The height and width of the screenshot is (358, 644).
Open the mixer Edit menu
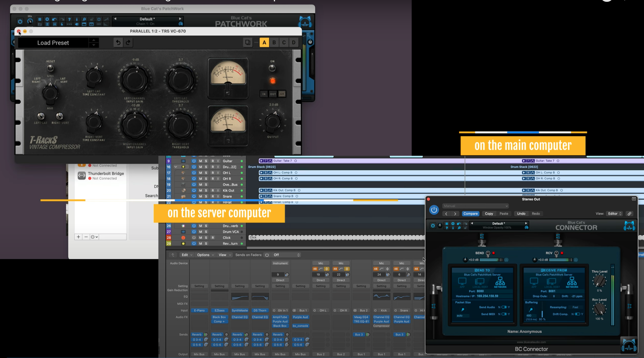coord(187,255)
